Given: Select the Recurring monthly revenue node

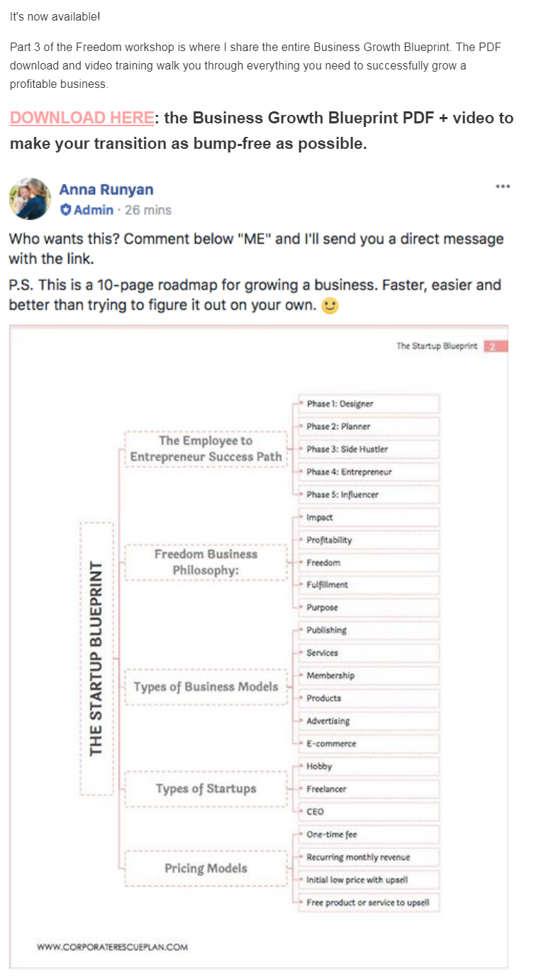Looking at the screenshot, I should (x=369, y=857).
